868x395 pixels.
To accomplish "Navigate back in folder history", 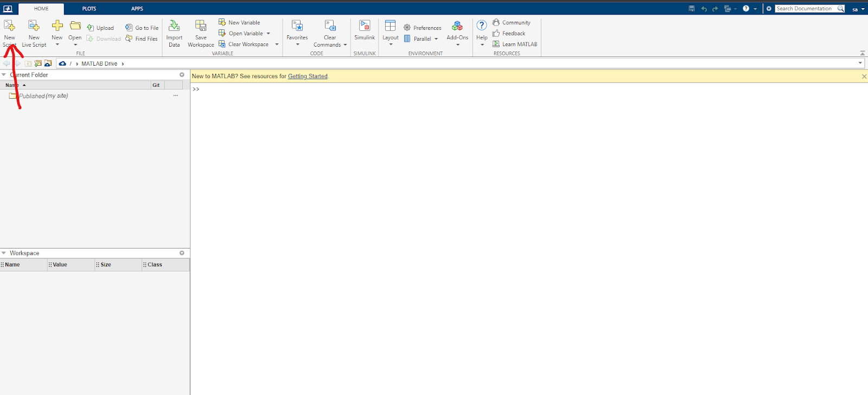I will pyautogui.click(x=7, y=63).
